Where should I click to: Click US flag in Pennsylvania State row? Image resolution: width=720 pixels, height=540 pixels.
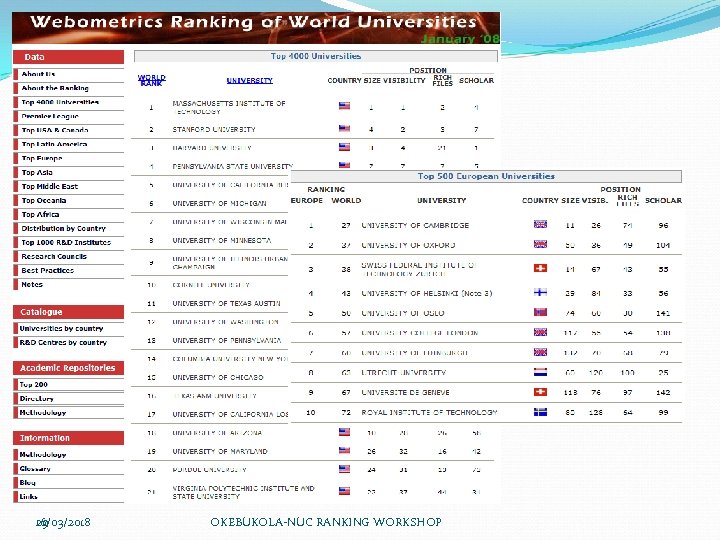[344, 165]
